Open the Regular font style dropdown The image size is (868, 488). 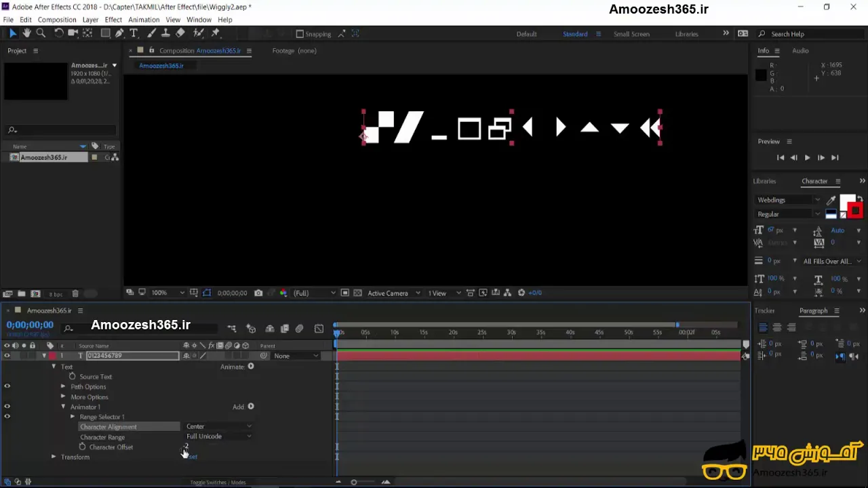[x=788, y=214]
